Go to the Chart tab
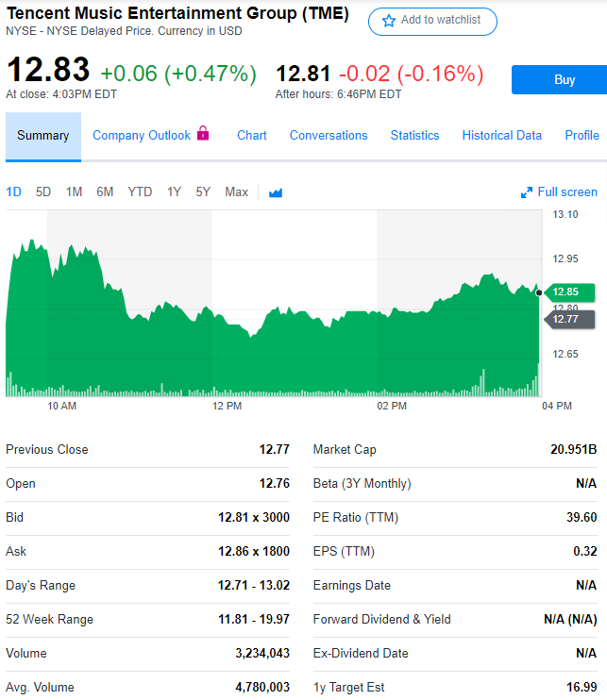 tap(252, 136)
